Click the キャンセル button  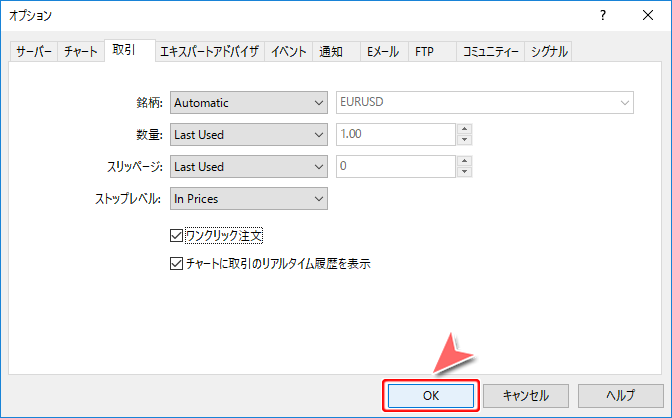[x=526, y=395]
